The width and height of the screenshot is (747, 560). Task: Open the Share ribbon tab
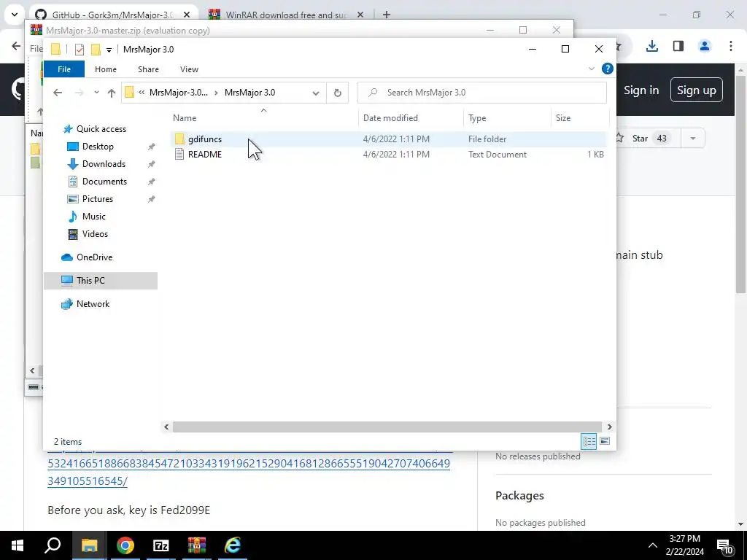click(x=148, y=69)
